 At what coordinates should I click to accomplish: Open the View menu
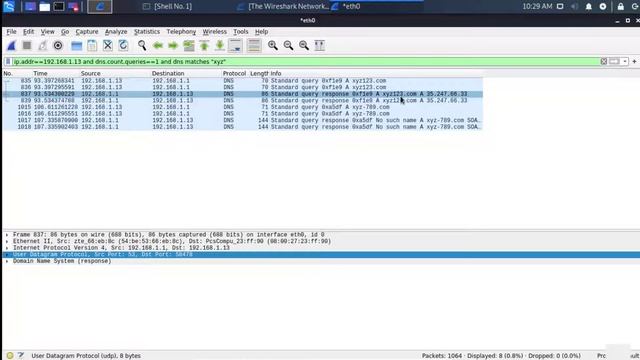[47, 32]
